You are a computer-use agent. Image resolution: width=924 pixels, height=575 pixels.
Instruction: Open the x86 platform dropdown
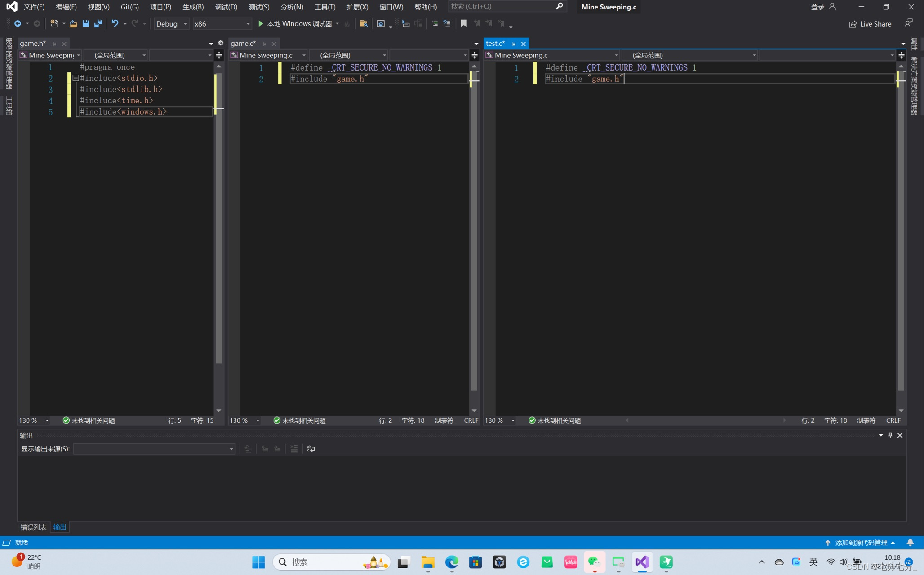(x=222, y=24)
